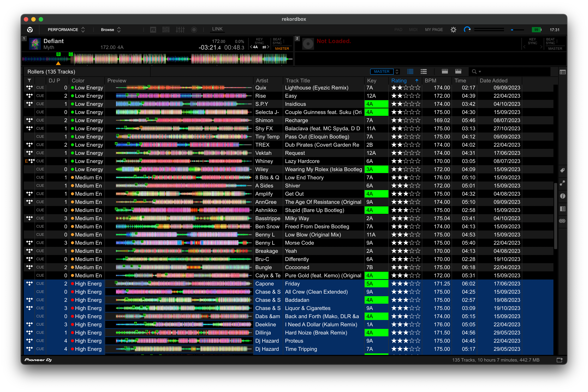
Task: Shift deck 2 key down with left arrow
Action: click(x=524, y=47)
